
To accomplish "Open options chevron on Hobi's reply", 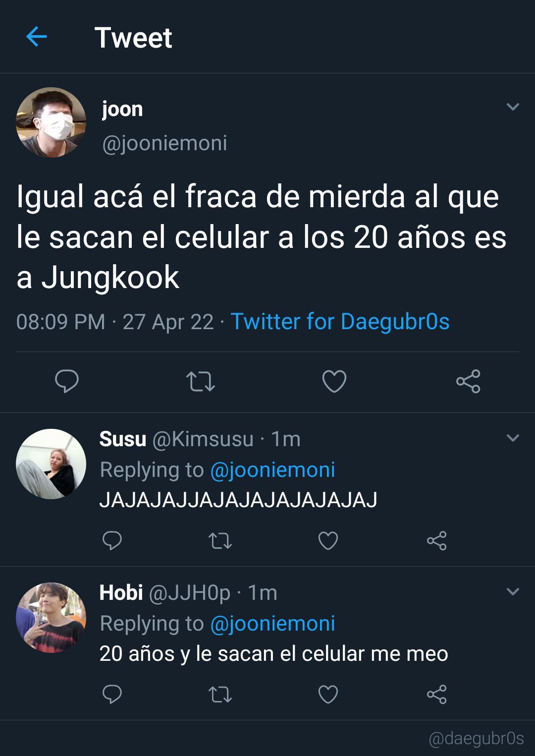I will click(x=513, y=591).
